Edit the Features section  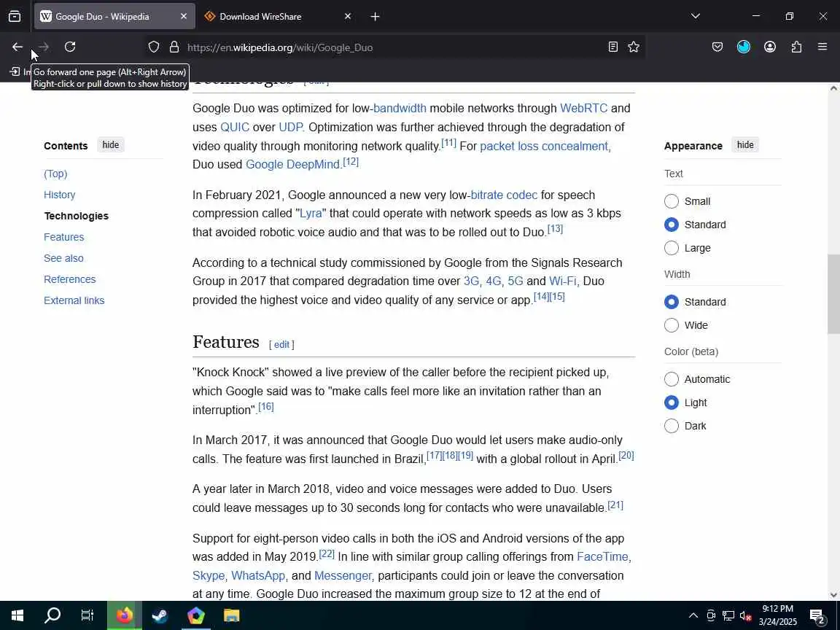coord(281,344)
